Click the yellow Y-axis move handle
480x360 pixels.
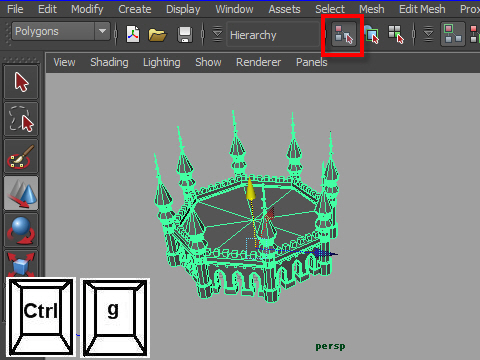tap(250, 189)
